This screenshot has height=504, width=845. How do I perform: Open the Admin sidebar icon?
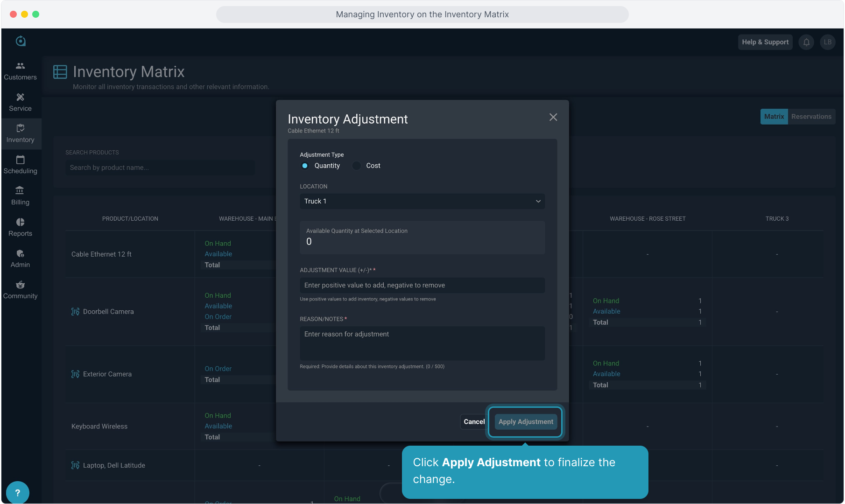(x=20, y=253)
